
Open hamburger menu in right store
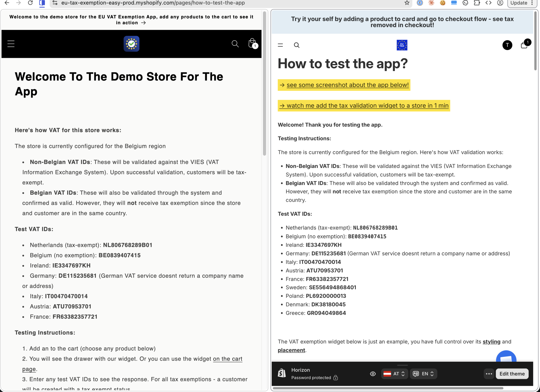coord(280,45)
